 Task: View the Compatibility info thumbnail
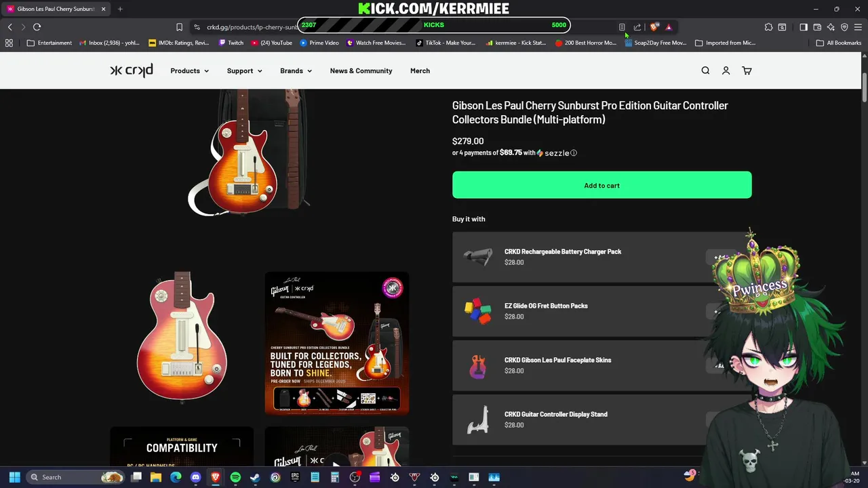(x=182, y=447)
